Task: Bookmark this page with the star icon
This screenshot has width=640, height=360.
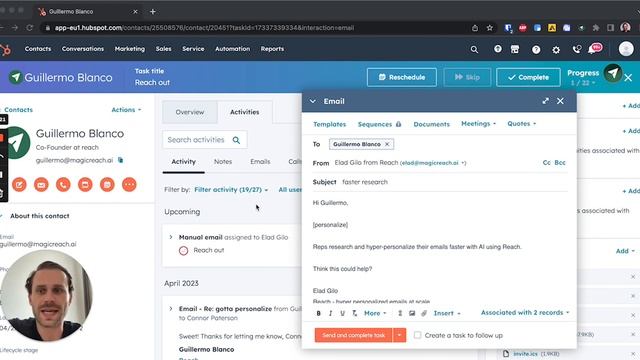Action: point(490,28)
